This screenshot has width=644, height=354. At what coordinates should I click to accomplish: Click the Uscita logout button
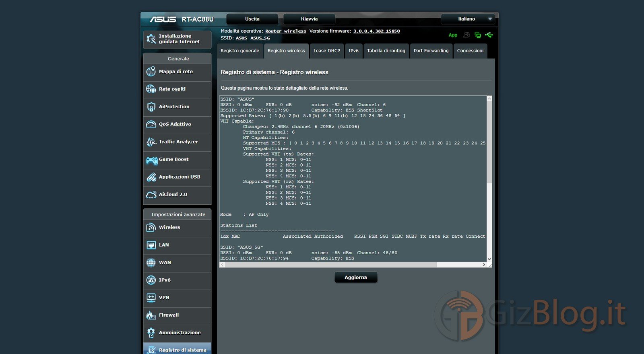point(252,19)
